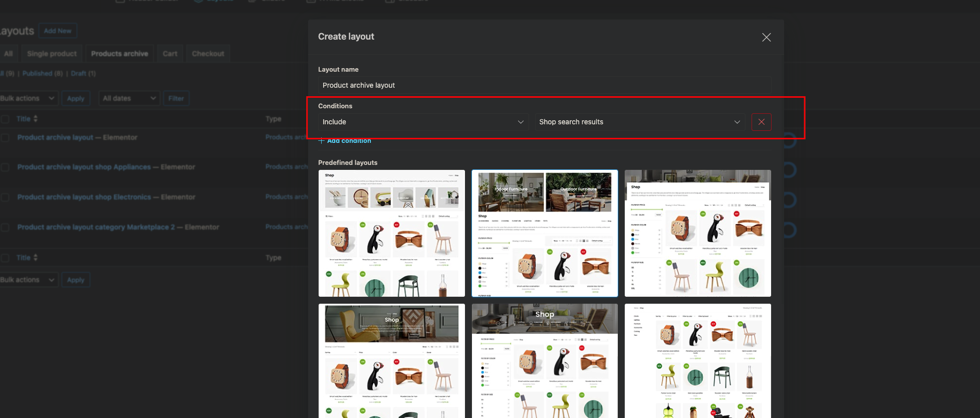Open Product archive layout shop Appliances

(84, 167)
